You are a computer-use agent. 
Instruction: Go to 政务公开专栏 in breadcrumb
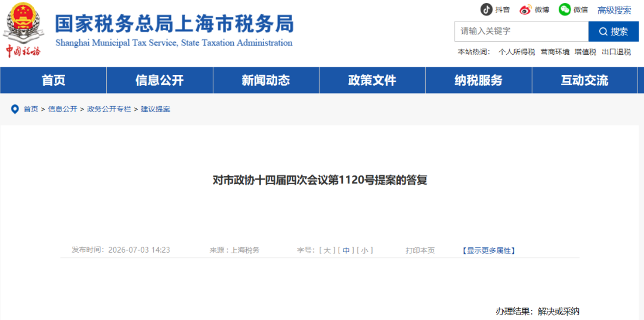pyautogui.click(x=109, y=109)
